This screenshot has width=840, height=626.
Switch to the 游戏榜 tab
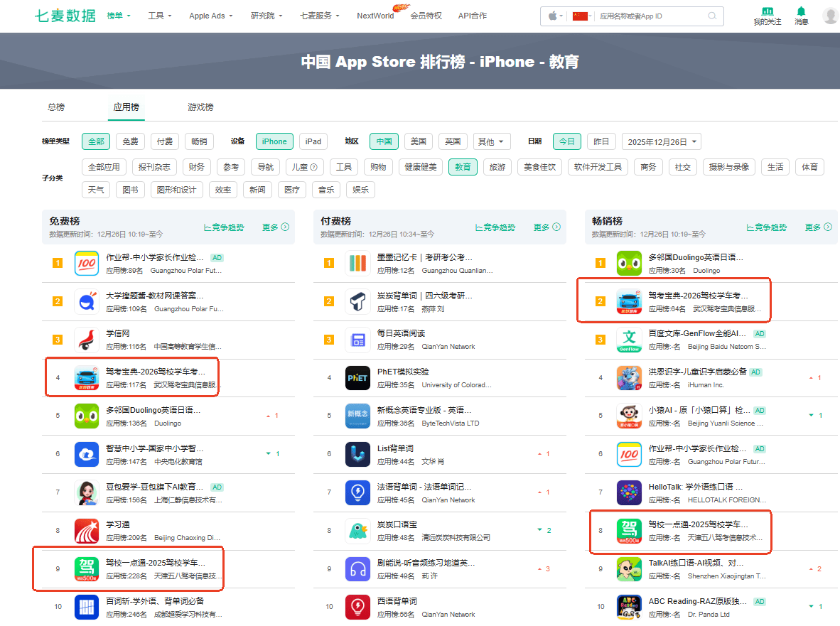click(200, 107)
